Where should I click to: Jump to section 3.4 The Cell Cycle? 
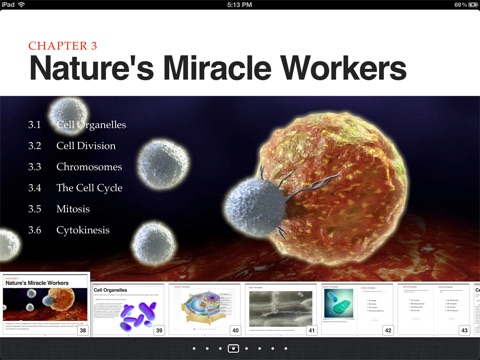point(75,188)
